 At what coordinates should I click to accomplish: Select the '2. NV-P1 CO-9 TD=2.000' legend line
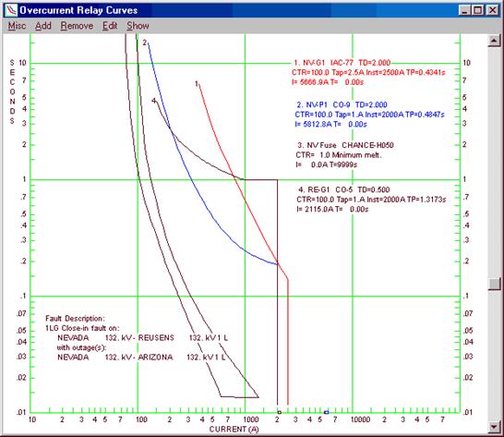(342, 104)
